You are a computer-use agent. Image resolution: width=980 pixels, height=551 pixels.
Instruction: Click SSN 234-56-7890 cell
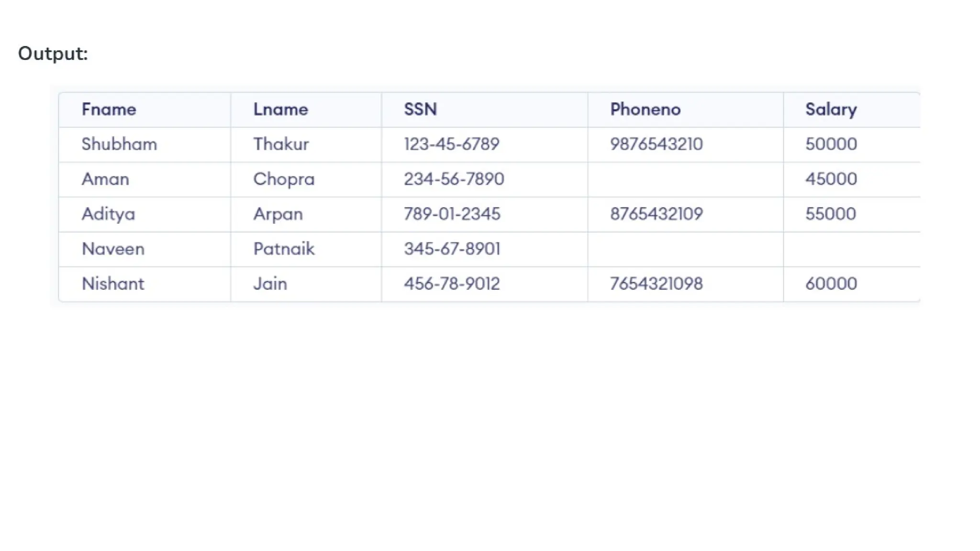click(454, 179)
